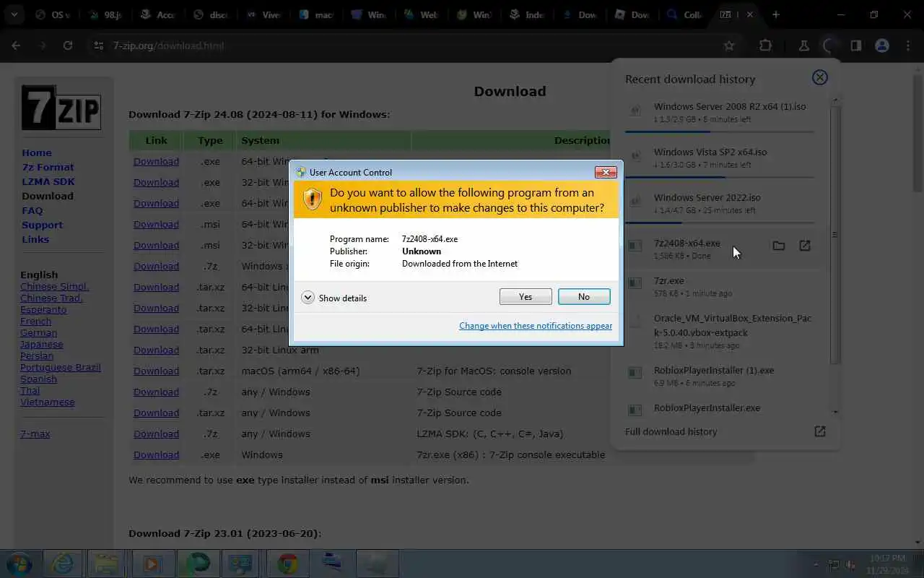Bookmark this page with the star icon
The width and height of the screenshot is (924, 578).
tap(729, 46)
